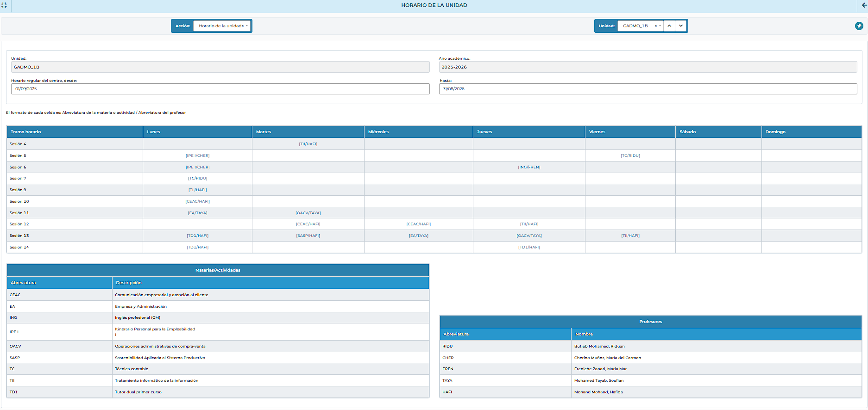
Task: Click the Unidad field showing GADMO_1B
Action: coord(220,67)
